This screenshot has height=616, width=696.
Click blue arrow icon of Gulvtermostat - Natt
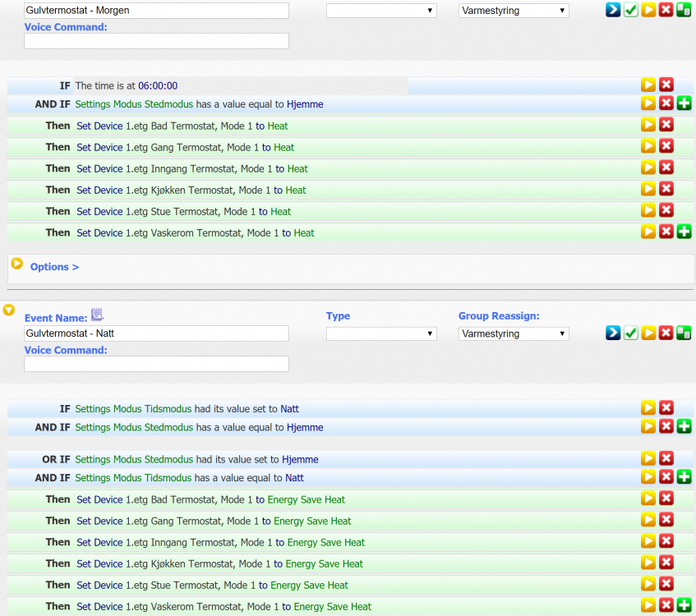(613, 333)
